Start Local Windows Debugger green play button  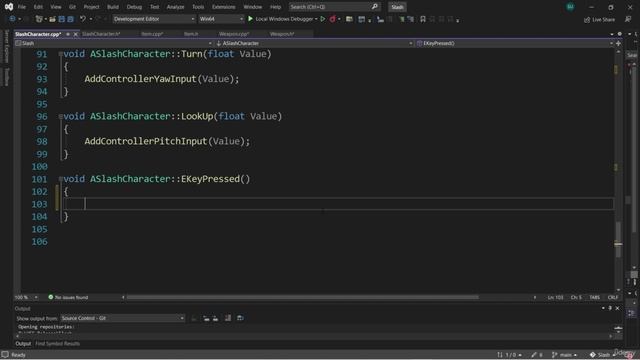click(250, 19)
